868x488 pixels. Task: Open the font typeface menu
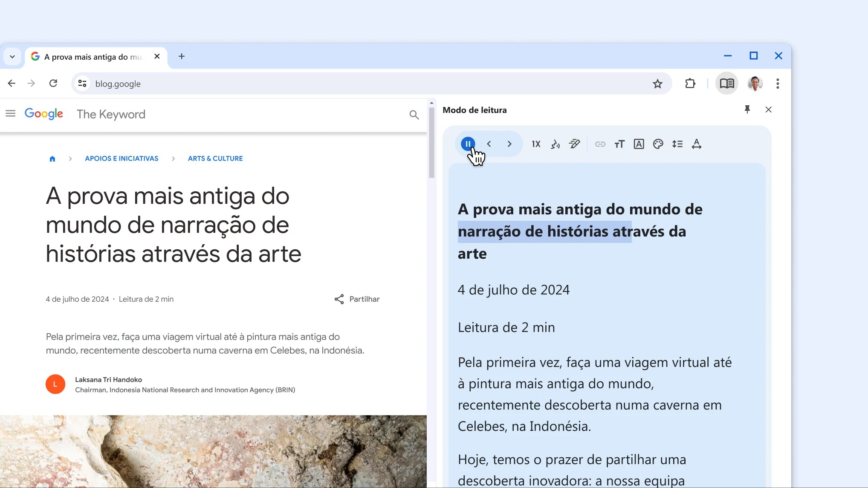pos(639,144)
